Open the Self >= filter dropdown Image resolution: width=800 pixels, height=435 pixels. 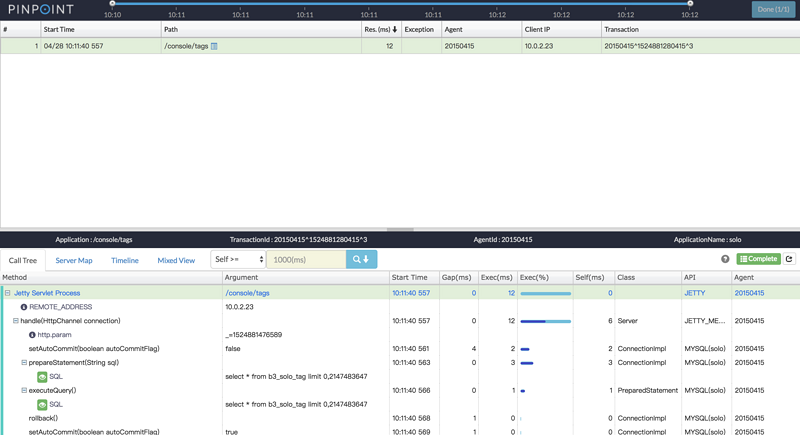pyautogui.click(x=238, y=260)
